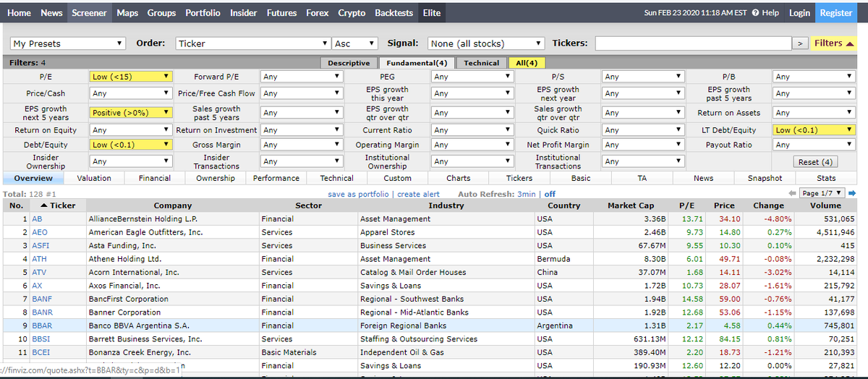Open the EPS growth next 5 years dropdown

tap(131, 113)
